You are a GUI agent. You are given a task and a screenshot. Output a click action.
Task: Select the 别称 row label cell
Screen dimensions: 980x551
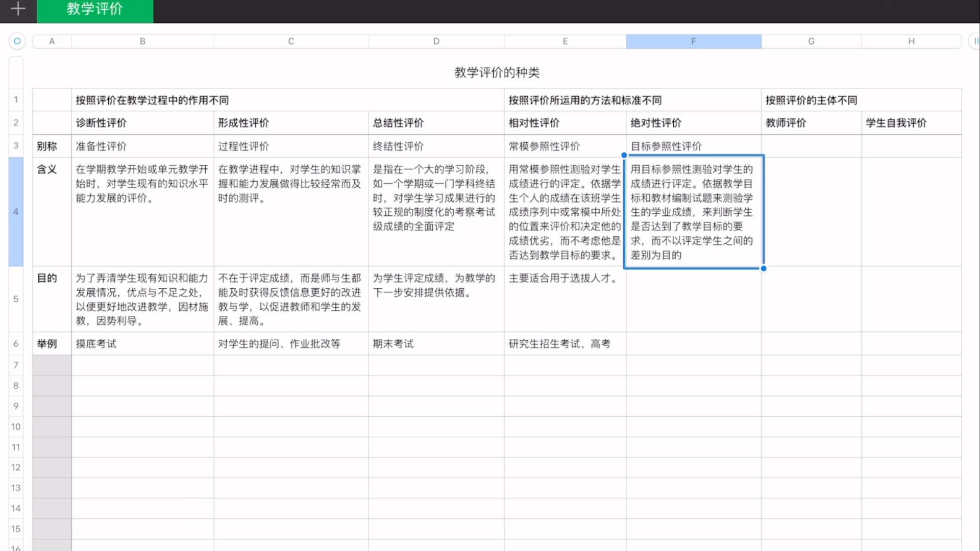(52, 146)
